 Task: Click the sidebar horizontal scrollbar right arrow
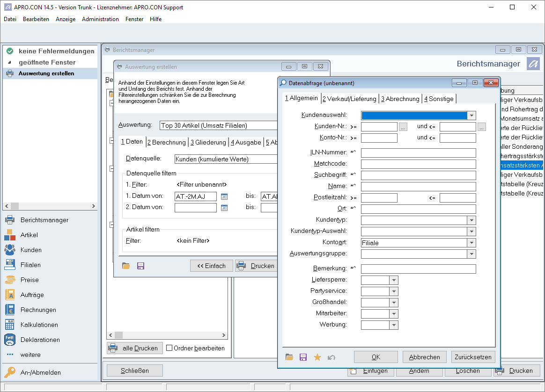93,206
